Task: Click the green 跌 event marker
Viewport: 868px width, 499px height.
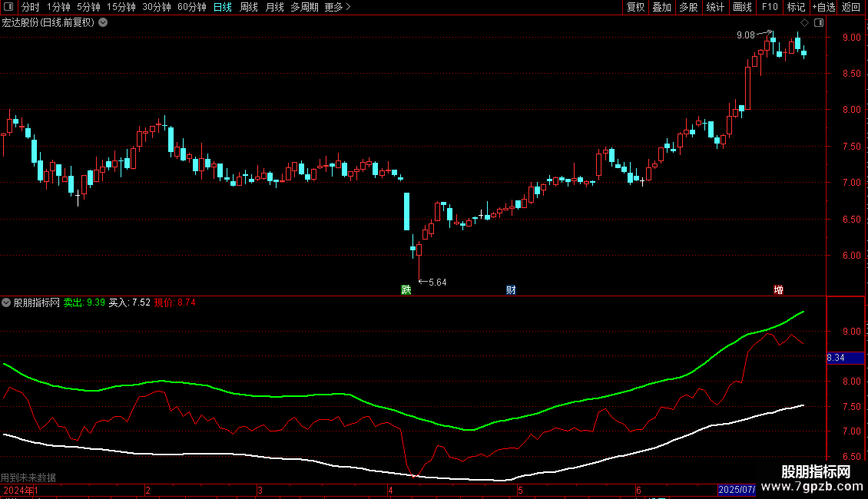Action: point(406,290)
